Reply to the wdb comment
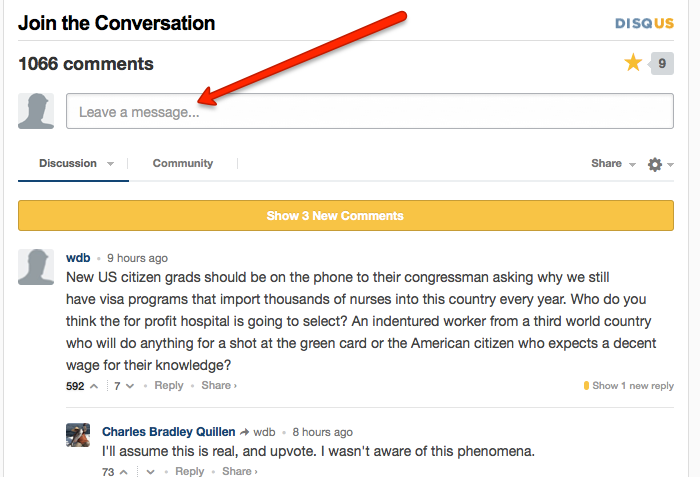Image resolution: width=700 pixels, height=477 pixels. (169, 386)
